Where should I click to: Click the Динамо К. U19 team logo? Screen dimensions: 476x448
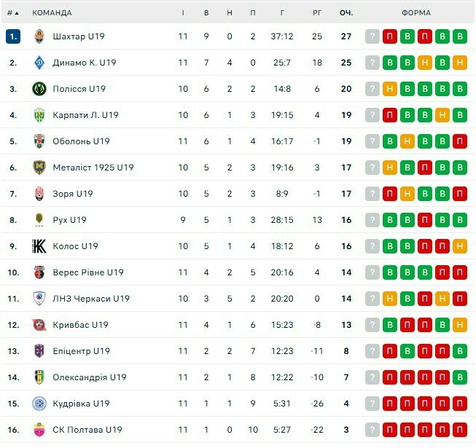(x=39, y=63)
